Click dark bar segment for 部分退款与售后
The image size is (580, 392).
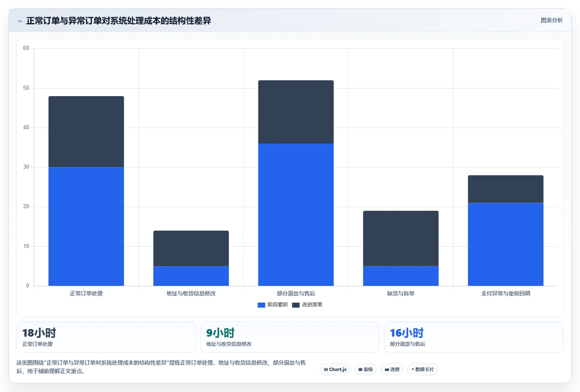pos(296,112)
